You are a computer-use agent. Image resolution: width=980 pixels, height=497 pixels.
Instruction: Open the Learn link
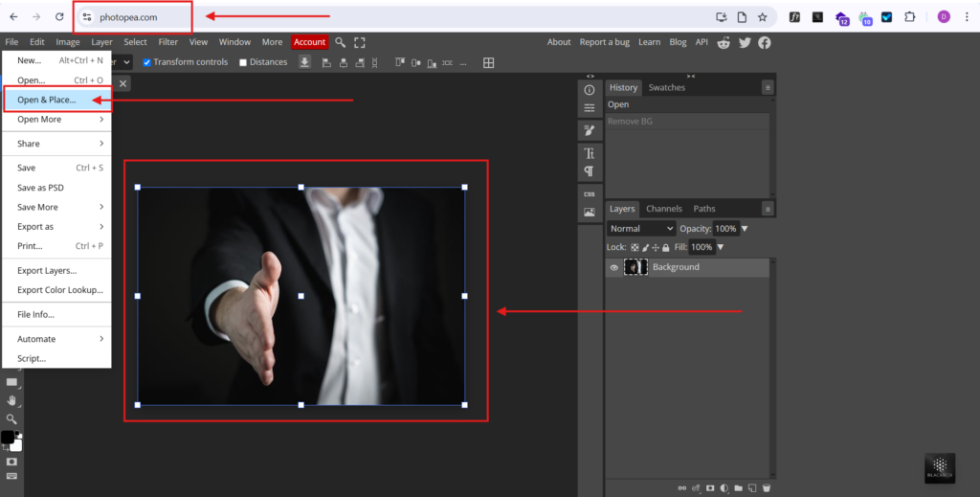pyautogui.click(x=650, y=42)
